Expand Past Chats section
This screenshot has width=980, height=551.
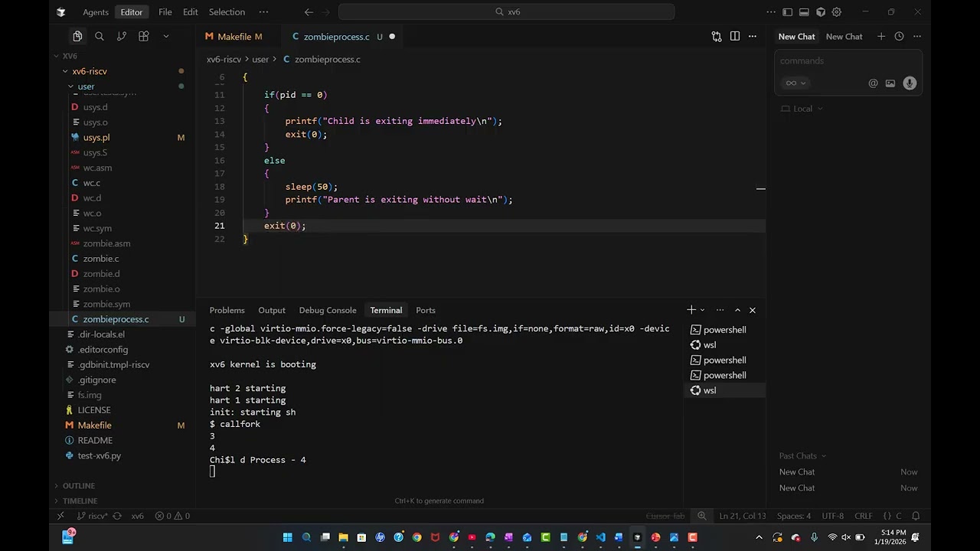[802, 456]
